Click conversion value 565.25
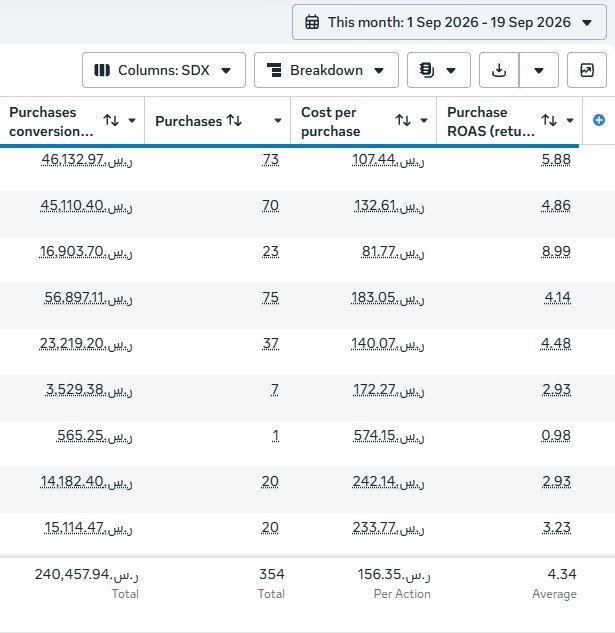 (x=94, y=436)
